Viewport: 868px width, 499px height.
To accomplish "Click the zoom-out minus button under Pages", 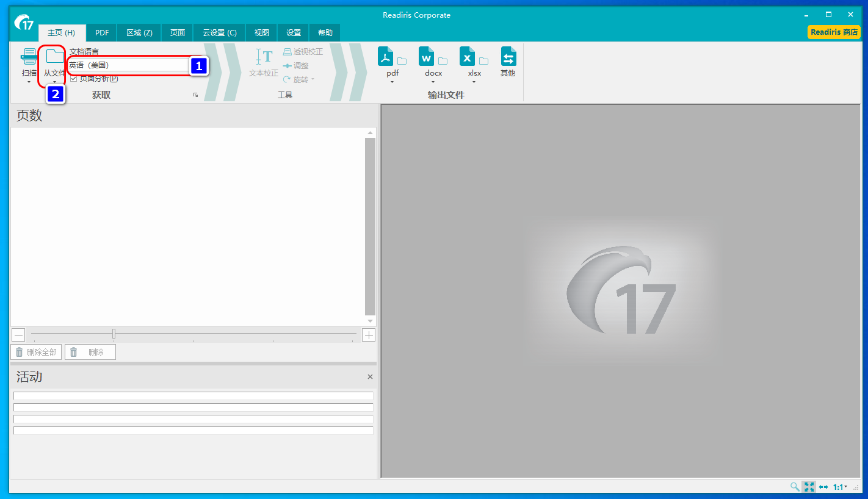I will click(x=18, y=335).
